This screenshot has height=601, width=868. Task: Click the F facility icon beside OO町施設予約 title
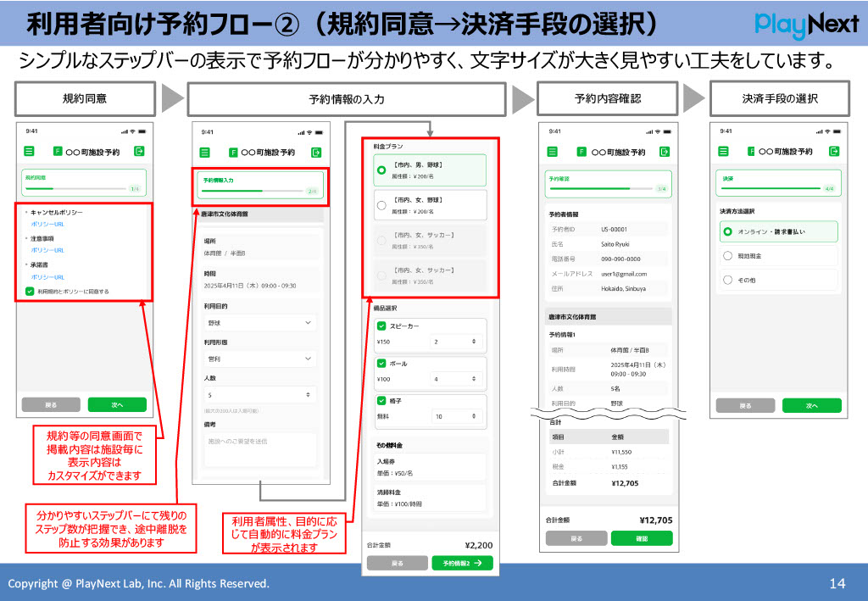(x=58, y=152)
